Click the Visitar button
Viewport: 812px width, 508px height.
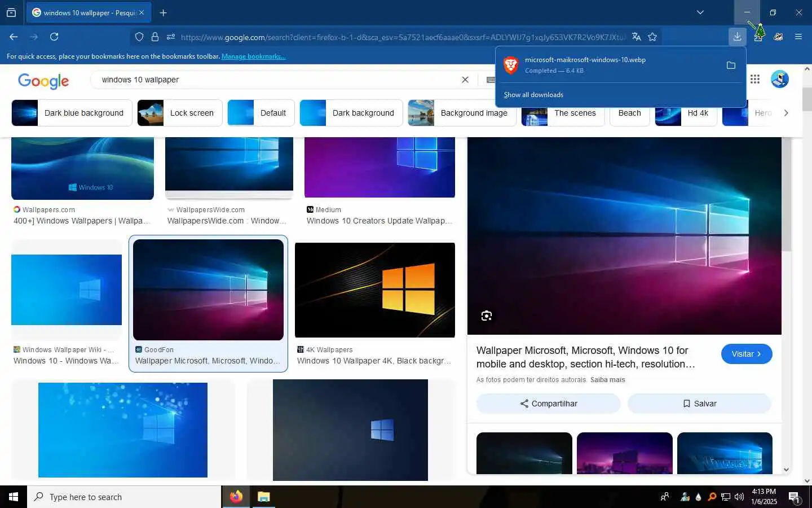click(x=747, y=354)
